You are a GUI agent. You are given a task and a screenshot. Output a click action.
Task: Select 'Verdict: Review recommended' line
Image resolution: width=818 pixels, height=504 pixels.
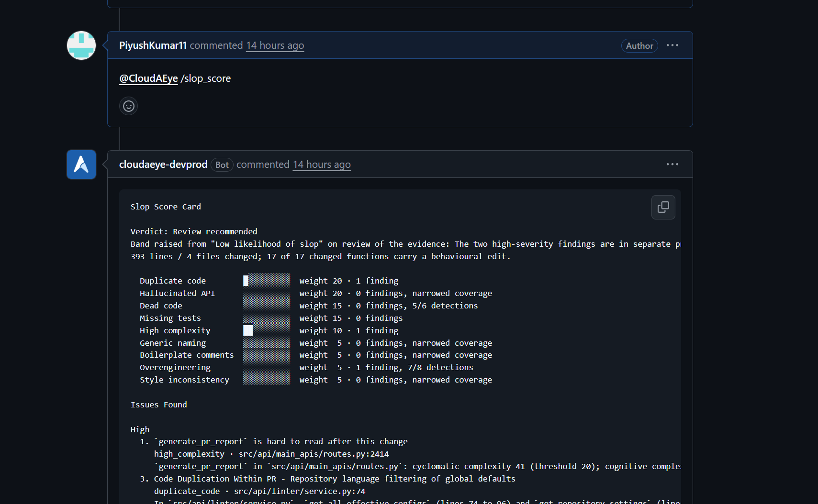[x=194, y=231]
